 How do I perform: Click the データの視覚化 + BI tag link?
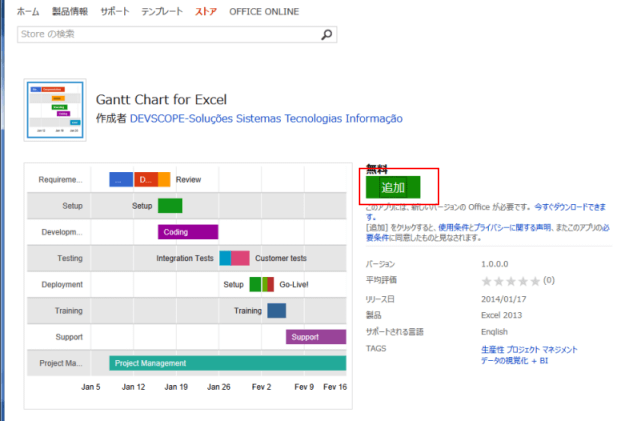(x=514, y=361)
